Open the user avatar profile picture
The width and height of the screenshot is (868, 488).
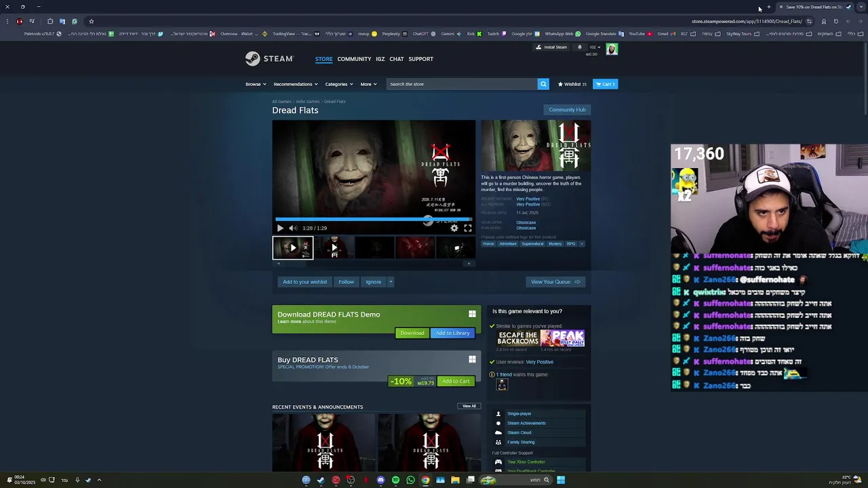pyautogui.click(x=612, y=49)
